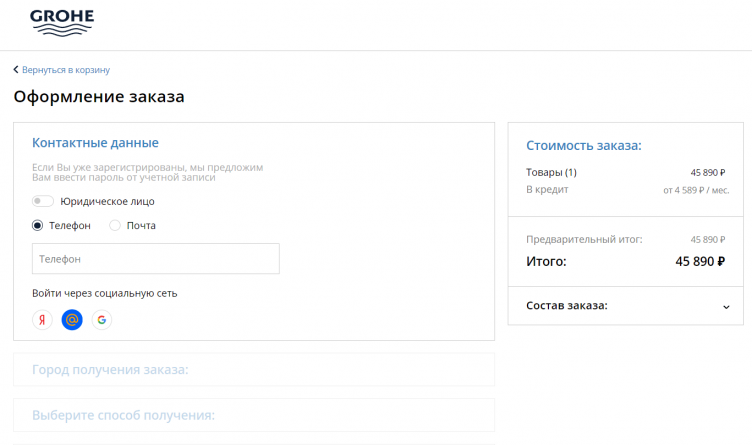This screenshot has height=445, width=752.
Task: Select the Почта radio button
Action: [115, 225]
